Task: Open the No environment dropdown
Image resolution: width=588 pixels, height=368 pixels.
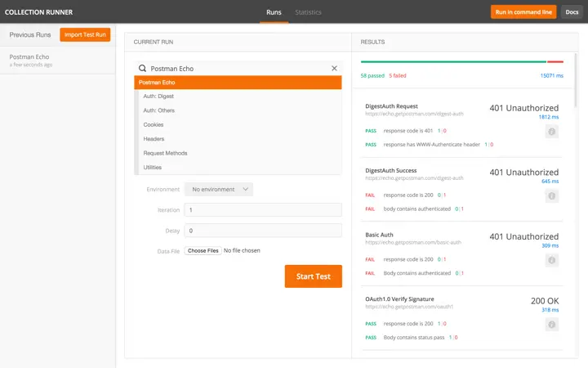Action: [x=219, y=189]
